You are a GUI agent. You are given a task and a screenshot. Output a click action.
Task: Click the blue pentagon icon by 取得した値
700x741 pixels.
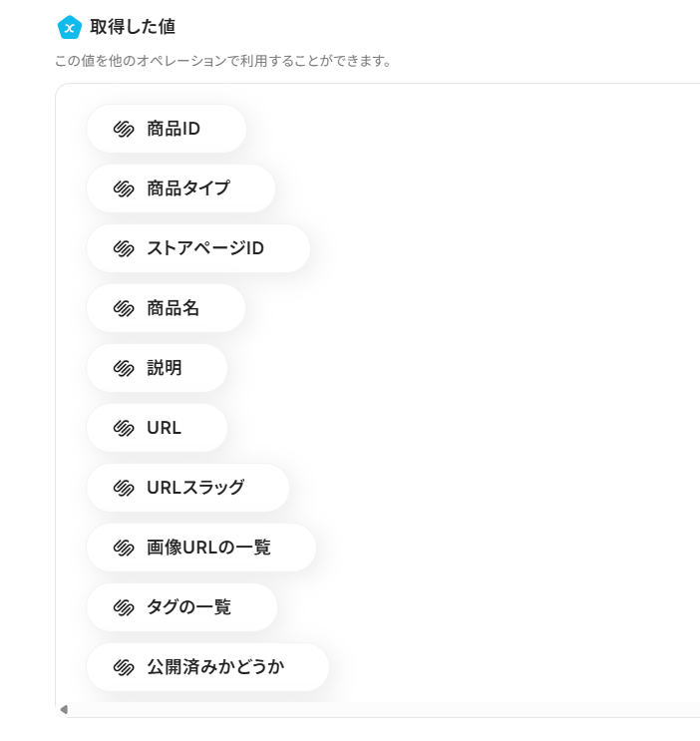[68, 27]
